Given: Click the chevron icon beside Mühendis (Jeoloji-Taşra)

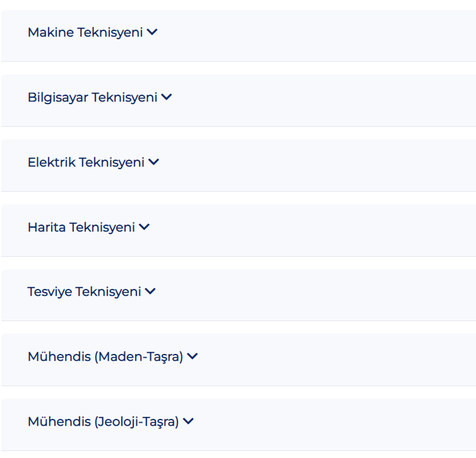Looking at the screenshot, I should click(188, 421).
